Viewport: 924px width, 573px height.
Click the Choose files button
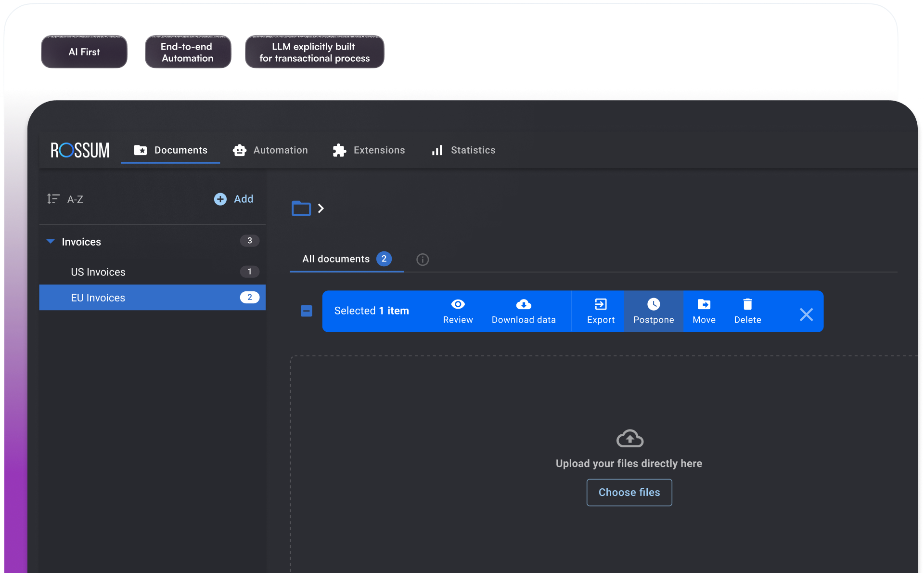tap(629, 492)
